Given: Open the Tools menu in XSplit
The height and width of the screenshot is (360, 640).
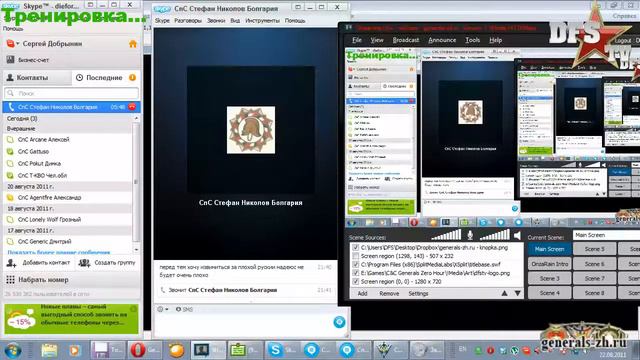Looking at the screenshot, I should [x=473, y=40].
